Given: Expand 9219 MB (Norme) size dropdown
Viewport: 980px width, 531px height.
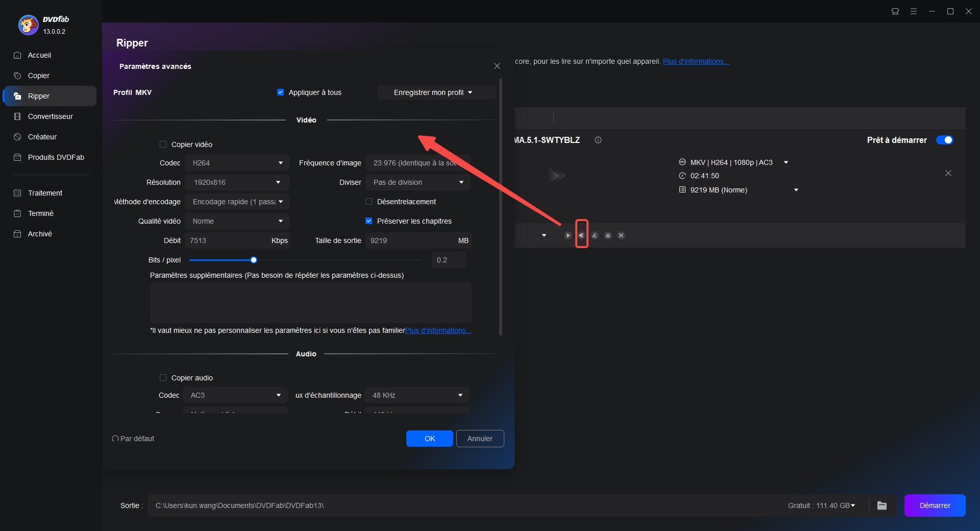Looking at the screenshot, I should pos(796,190).
